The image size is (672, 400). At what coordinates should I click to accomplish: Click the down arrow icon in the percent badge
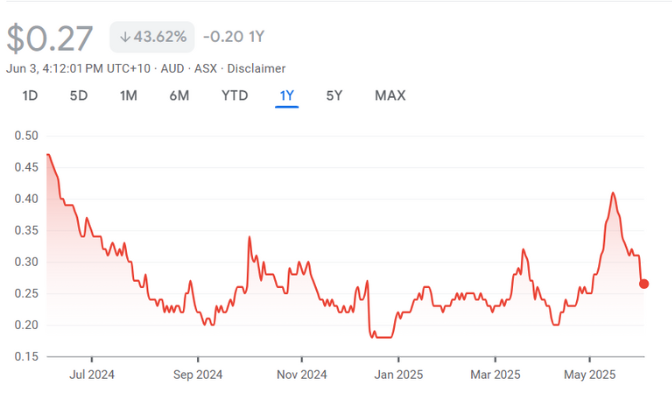[x=124, y=37]
